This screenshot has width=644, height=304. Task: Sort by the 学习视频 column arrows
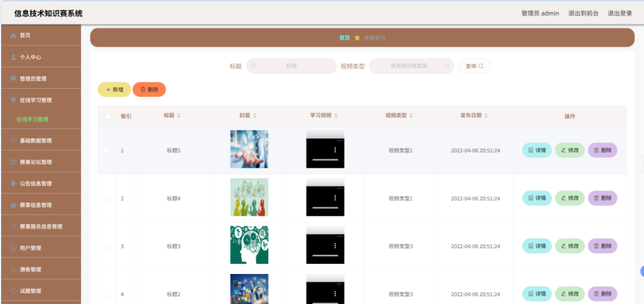coord(336,116)
